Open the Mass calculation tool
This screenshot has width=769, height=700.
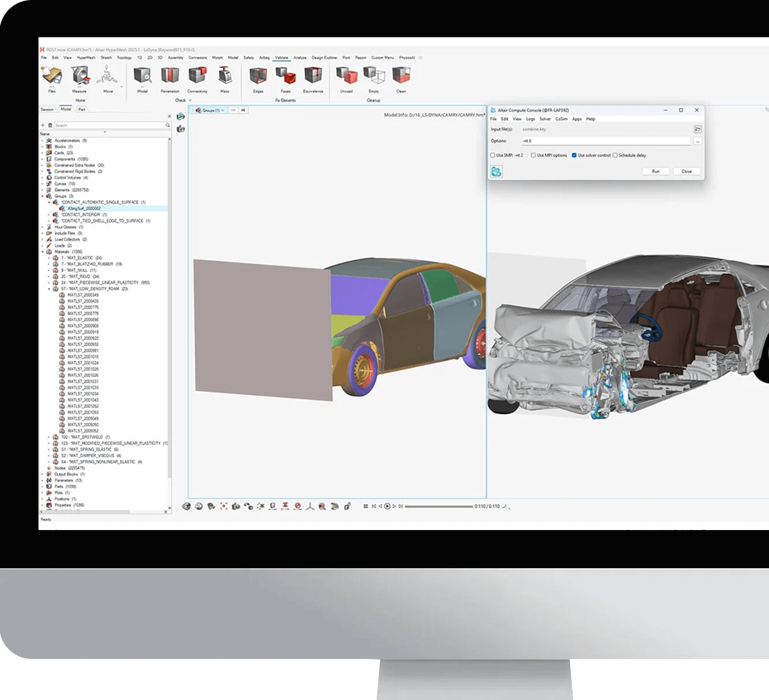(x=225, y=76)
